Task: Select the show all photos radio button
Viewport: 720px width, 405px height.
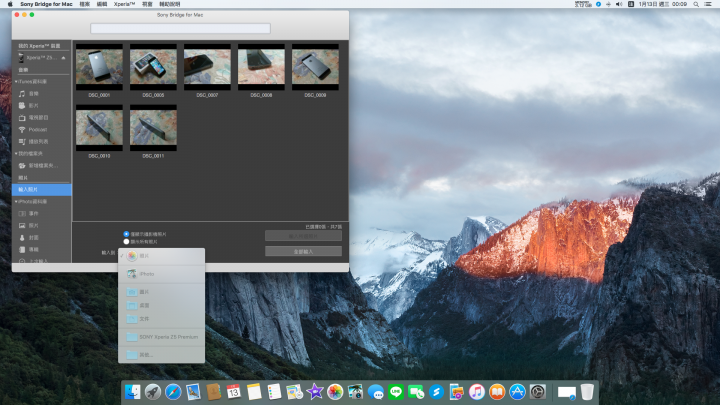Action: click(x=126, y=242)
